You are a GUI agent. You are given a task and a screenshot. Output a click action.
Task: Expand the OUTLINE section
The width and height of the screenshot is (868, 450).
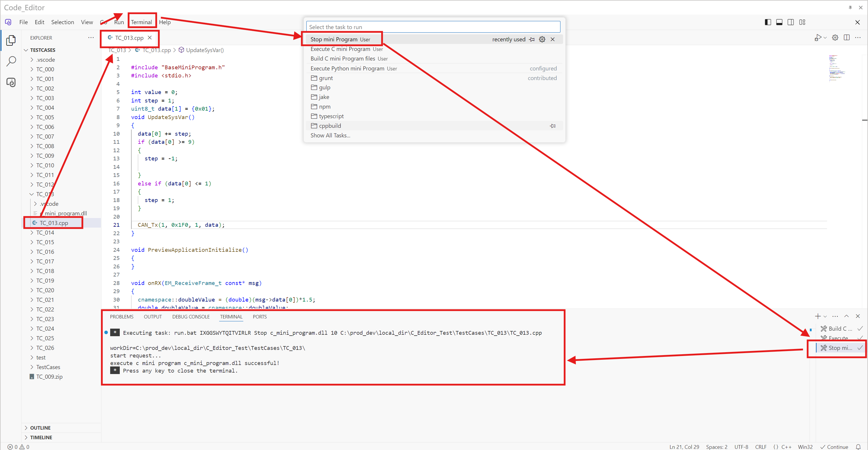[x=40, y=427]
